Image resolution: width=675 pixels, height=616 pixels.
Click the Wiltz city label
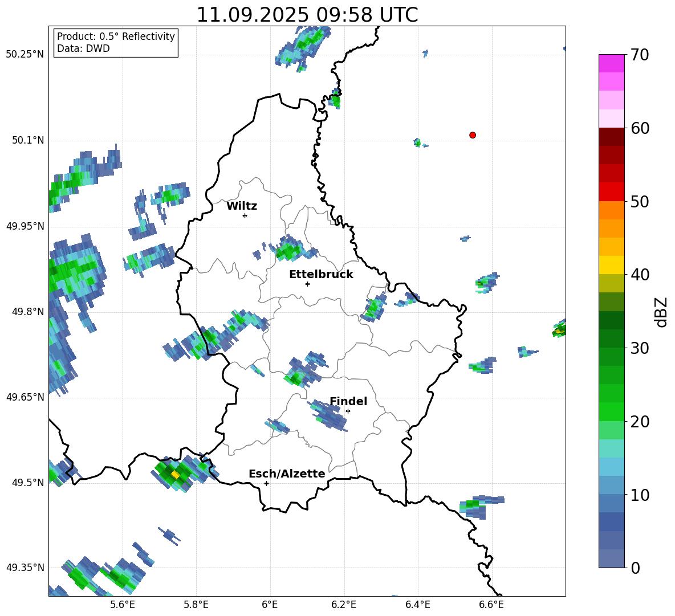coord(242,206)
